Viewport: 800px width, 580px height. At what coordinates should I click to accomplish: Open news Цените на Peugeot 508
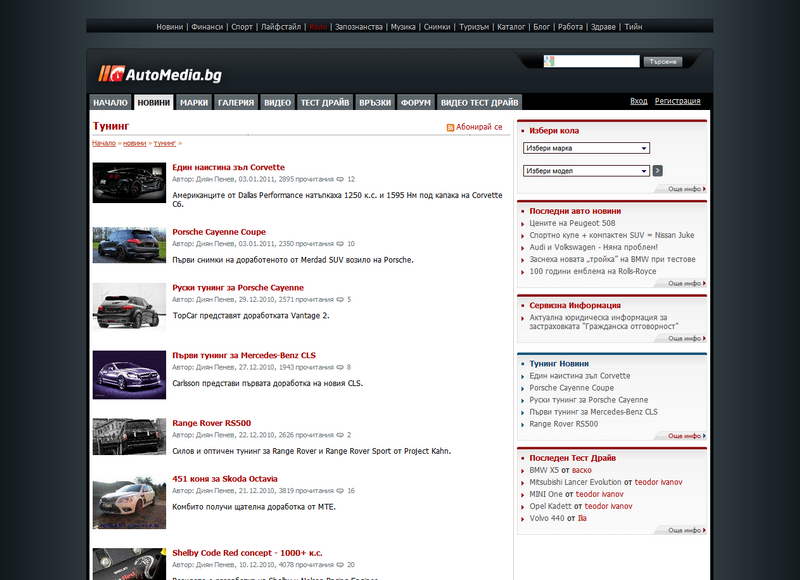click(x=572, y=223)
